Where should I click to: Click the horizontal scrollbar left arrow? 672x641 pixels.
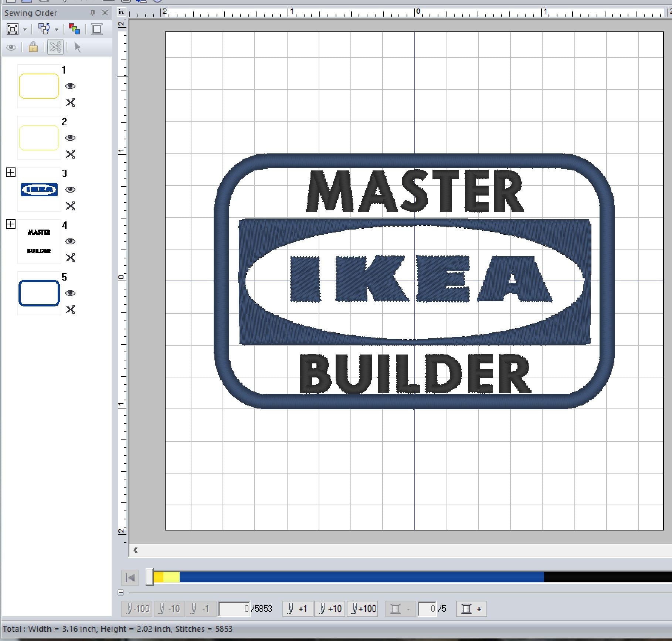136,550
